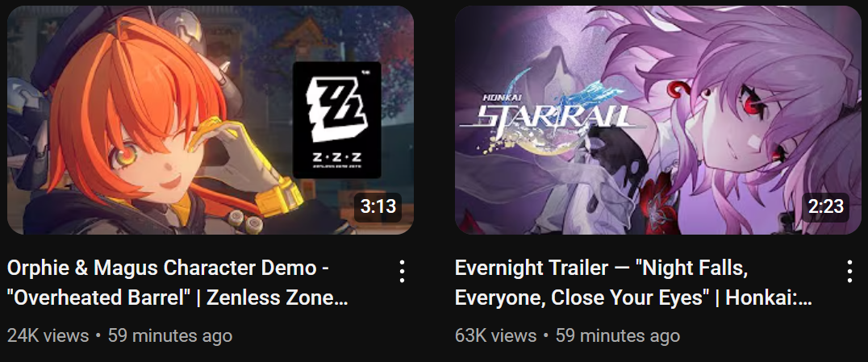Click the 63K views label
Screen dimensions: 868x362
click(495, 335)
